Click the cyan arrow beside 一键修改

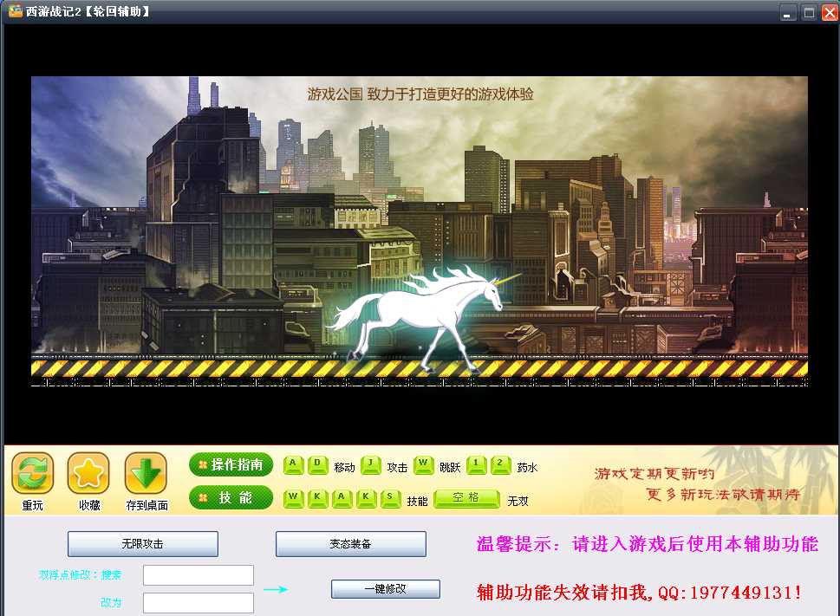276,589
